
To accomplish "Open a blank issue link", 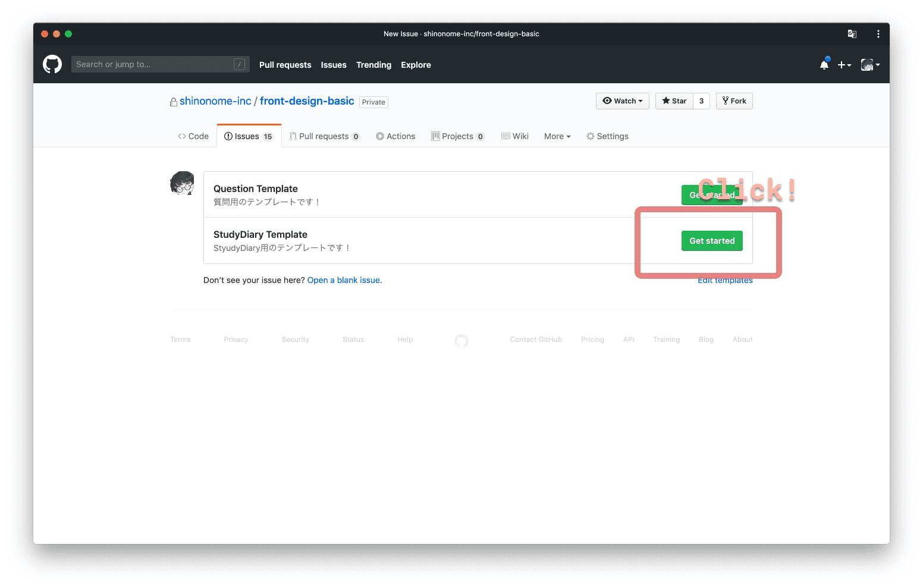I will click(x=344, y=280).
